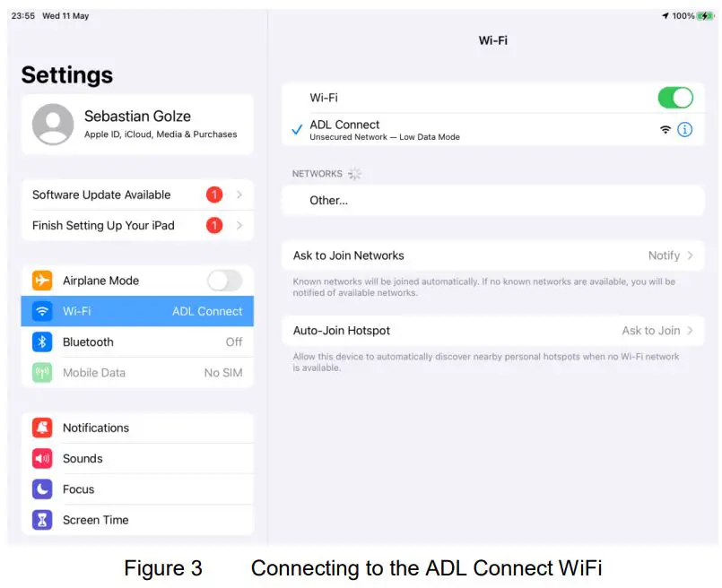Viewport: 722px width, 588px height.
Task: Open Bluetooth settings from the sidebar
Action: [x=135, y=342]
